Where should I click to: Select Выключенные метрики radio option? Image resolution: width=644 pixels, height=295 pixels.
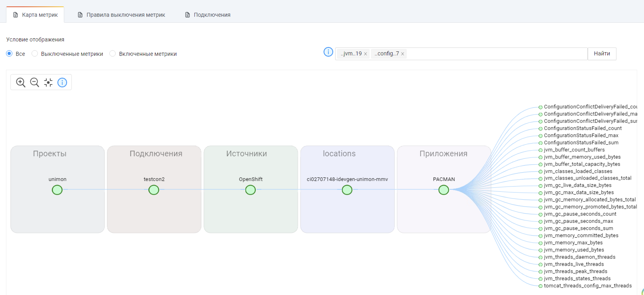pyautogui.click(x=35, y=54)
